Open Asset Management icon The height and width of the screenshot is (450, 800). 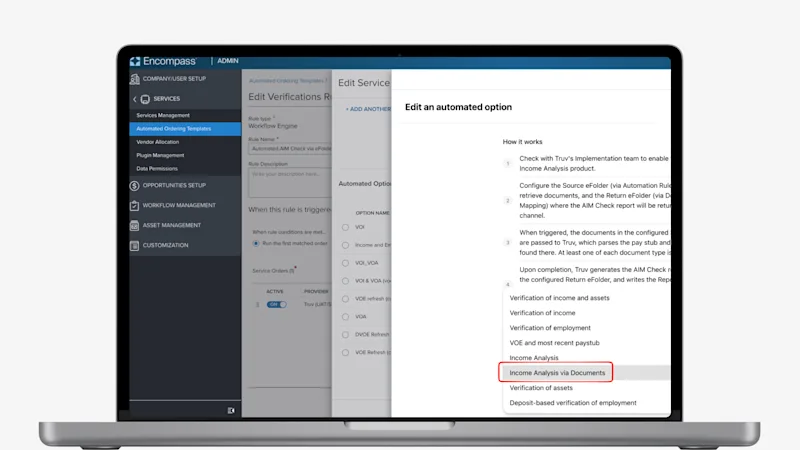(134, 226)
